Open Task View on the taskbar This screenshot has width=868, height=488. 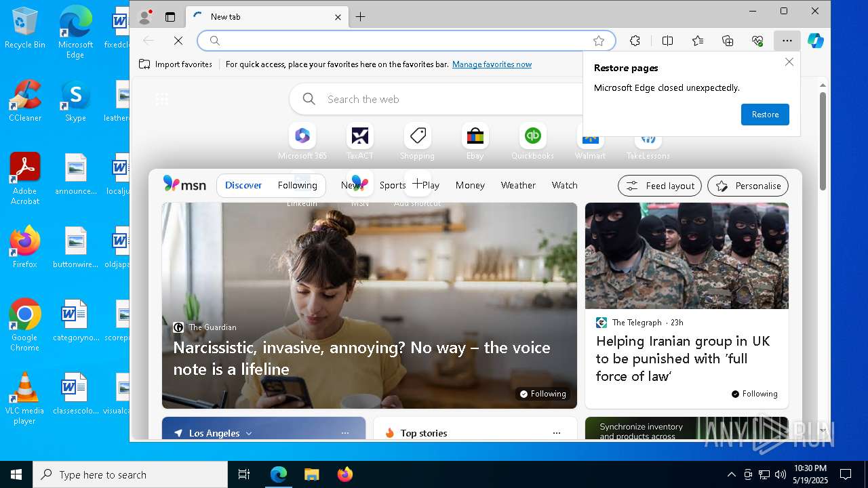click(x=244, y=474)
